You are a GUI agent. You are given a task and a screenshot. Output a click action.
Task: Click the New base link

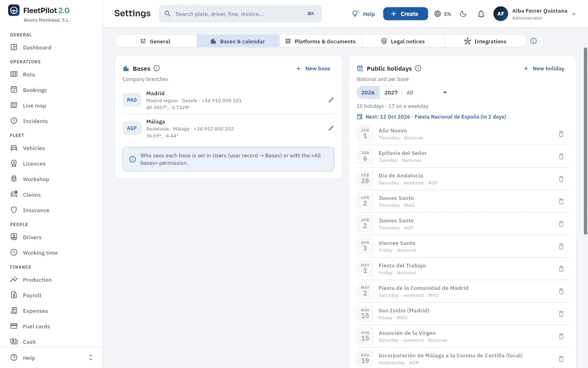tap(313, 69)
